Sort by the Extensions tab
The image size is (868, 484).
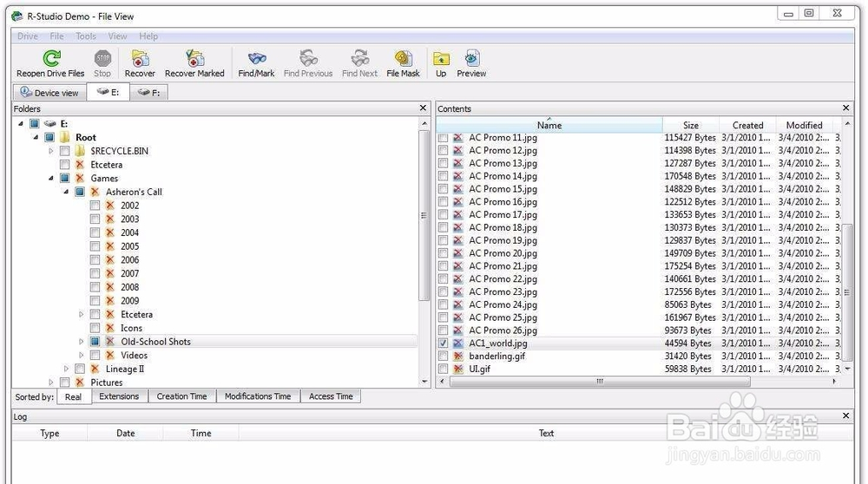119,396
